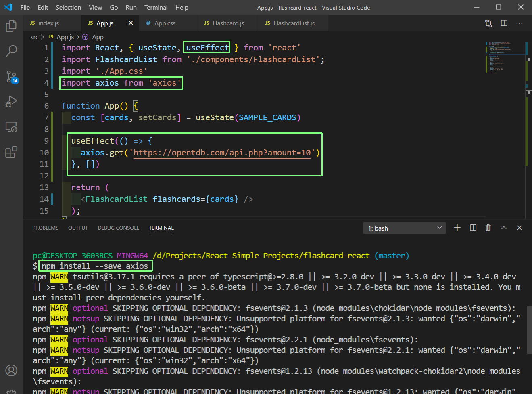Click the App.js breadcrumb segment
Viewport: 532px width, 394px height.
[x=65, y=37]
